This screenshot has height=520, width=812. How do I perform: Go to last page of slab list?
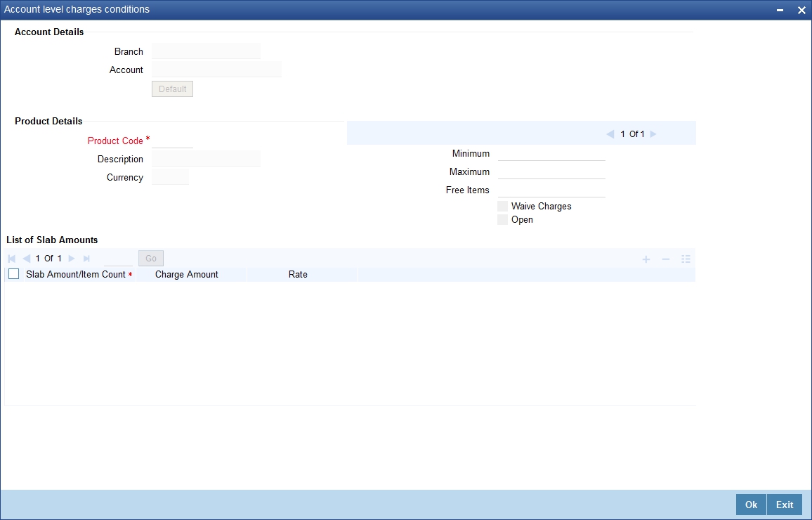click(86, 259)
